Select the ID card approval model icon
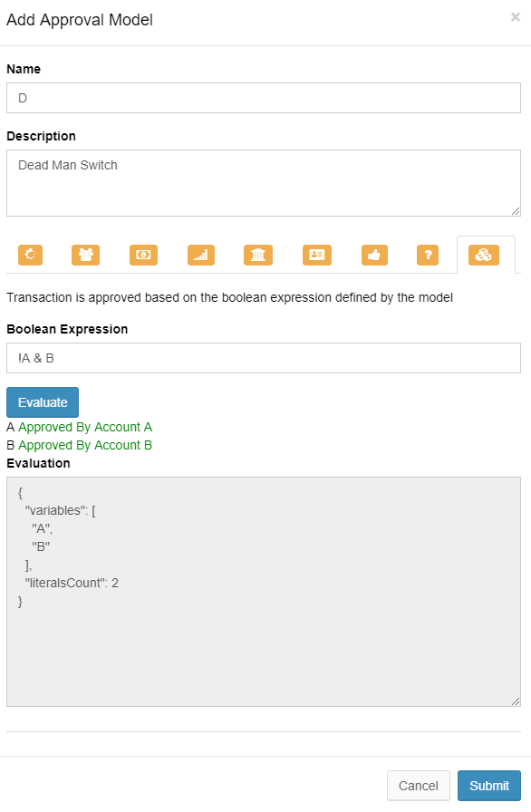The height and width of the screenshot is (812, 531). point(316,255)
